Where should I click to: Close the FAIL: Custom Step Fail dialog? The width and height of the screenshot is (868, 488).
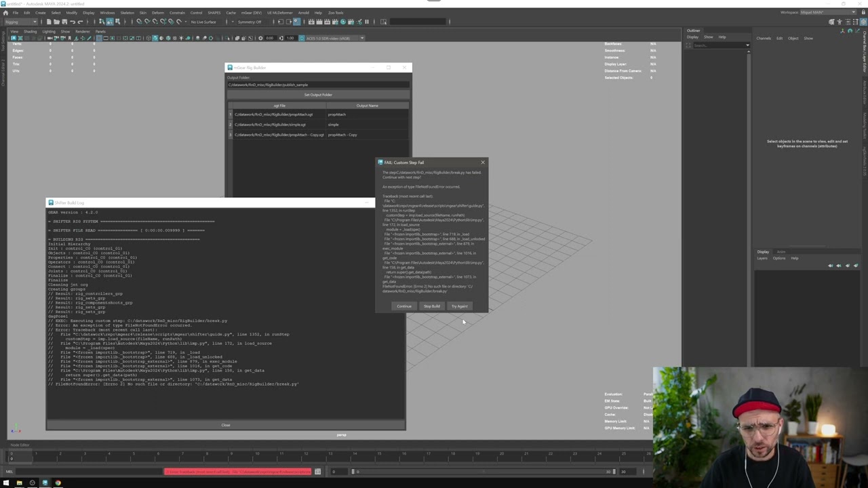[x=482, y=162]
